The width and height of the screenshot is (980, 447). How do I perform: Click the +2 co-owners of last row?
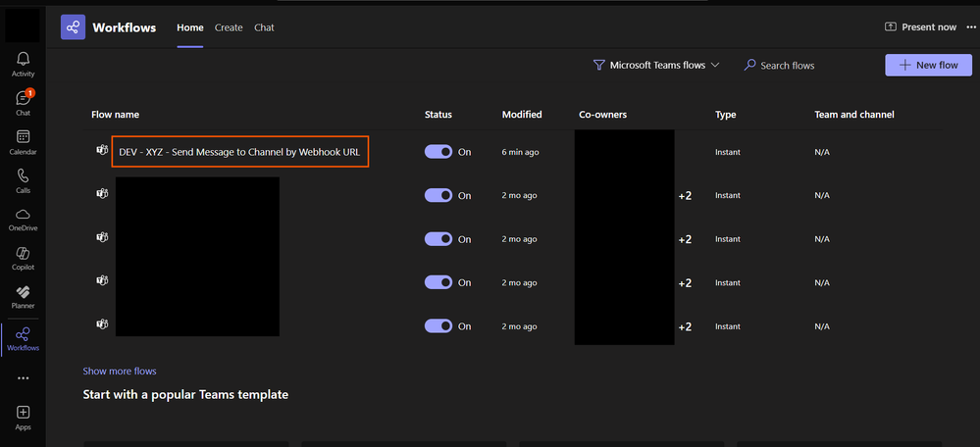(x=685, y=326)
